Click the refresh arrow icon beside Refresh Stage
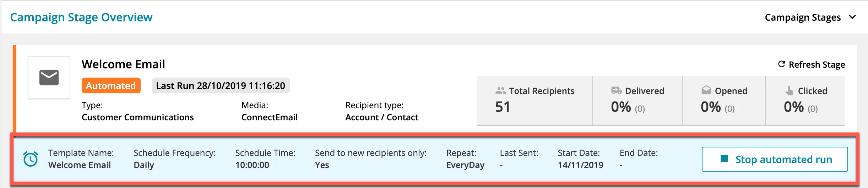 (781, 64)
